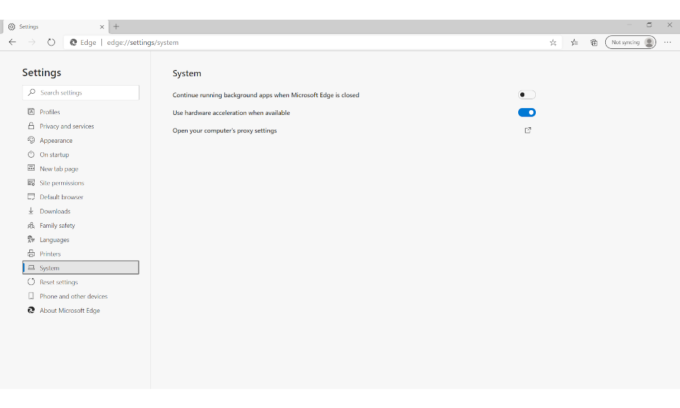Open computer's proxy settings external link
The image size is (680, 408).
pos(528,130)
